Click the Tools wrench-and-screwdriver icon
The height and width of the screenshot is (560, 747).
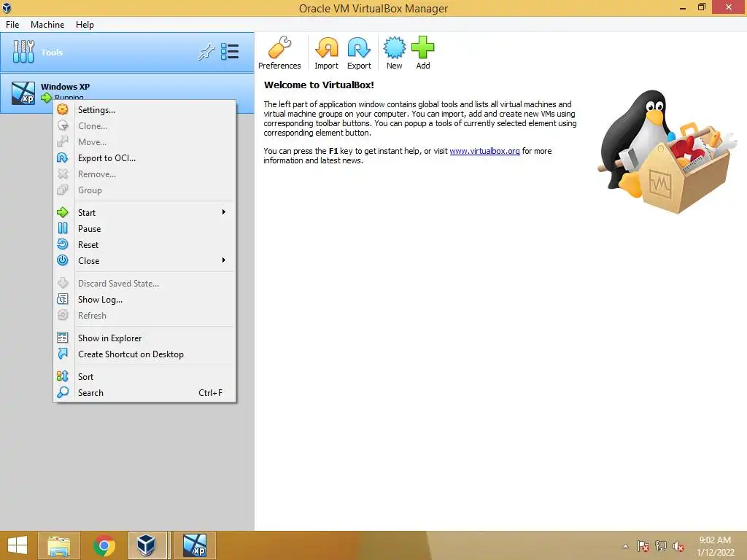[23, 52]
